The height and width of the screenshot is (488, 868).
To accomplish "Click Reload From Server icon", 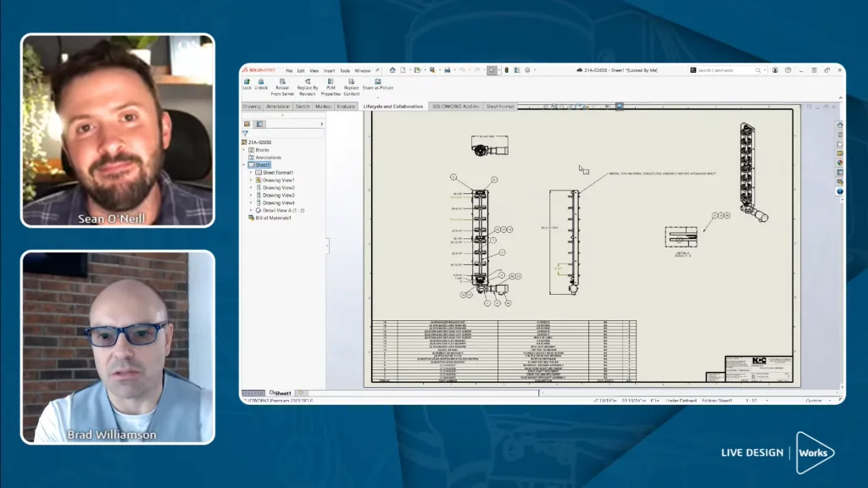I will tap(283, 81).
